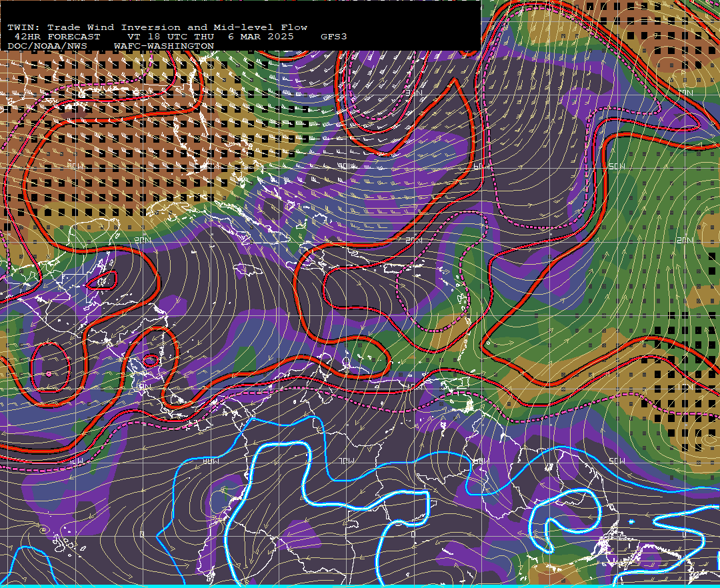The height and width of the screenshot is (588, 720).
Task: Click the '42HR FORECAST' header text
Action: (57, 36)
